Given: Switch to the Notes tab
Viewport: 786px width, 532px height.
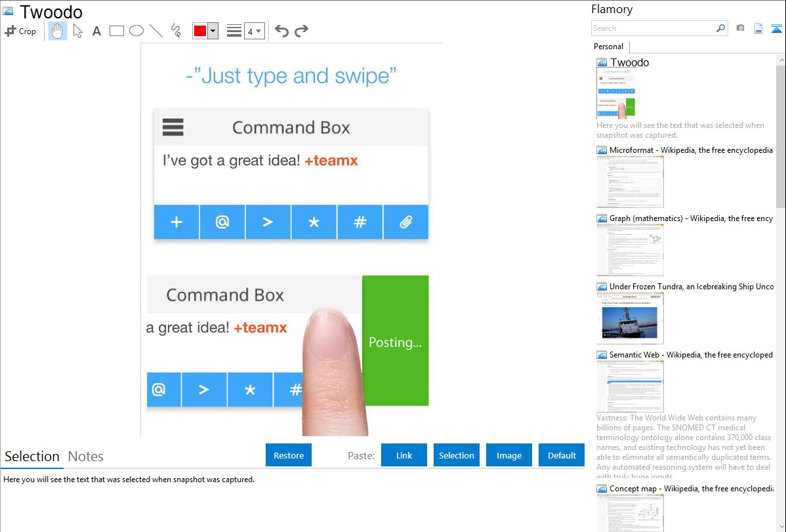Looking at the screenshot, I should [86, 457].
